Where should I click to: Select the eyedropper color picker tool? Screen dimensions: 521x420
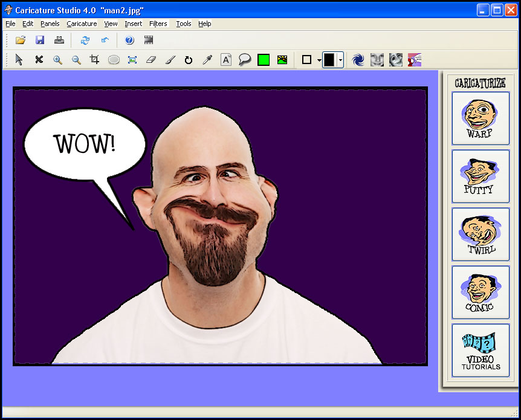pos(207,60)
